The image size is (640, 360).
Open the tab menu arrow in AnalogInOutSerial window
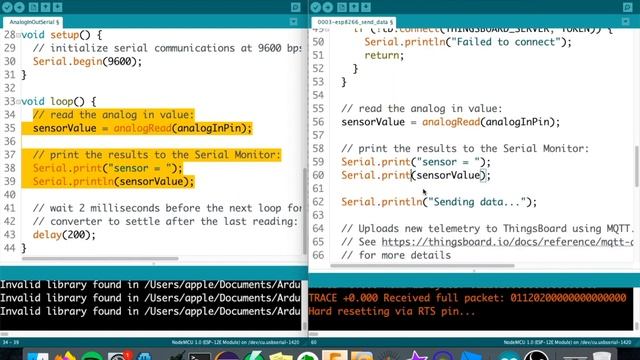point(293,22)
